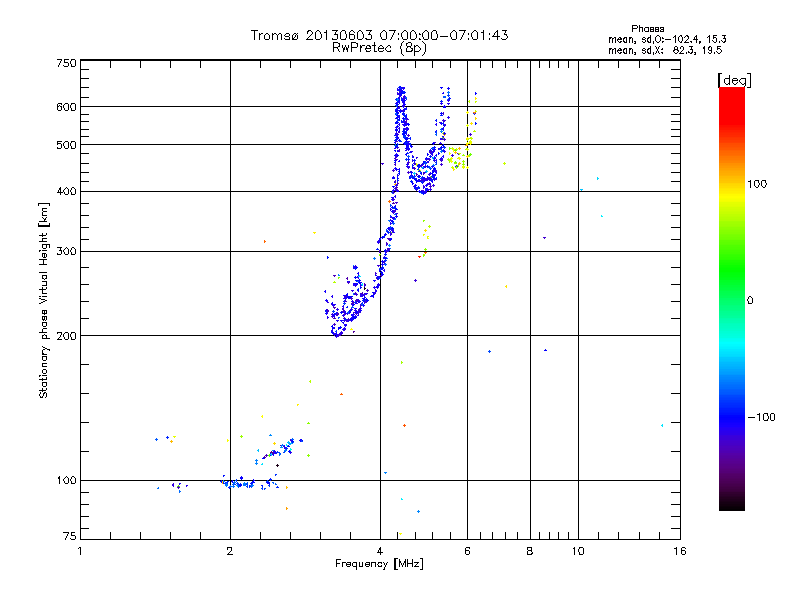Click the 'Stationary phase Virtual Height [km]' label

(43, 301)
